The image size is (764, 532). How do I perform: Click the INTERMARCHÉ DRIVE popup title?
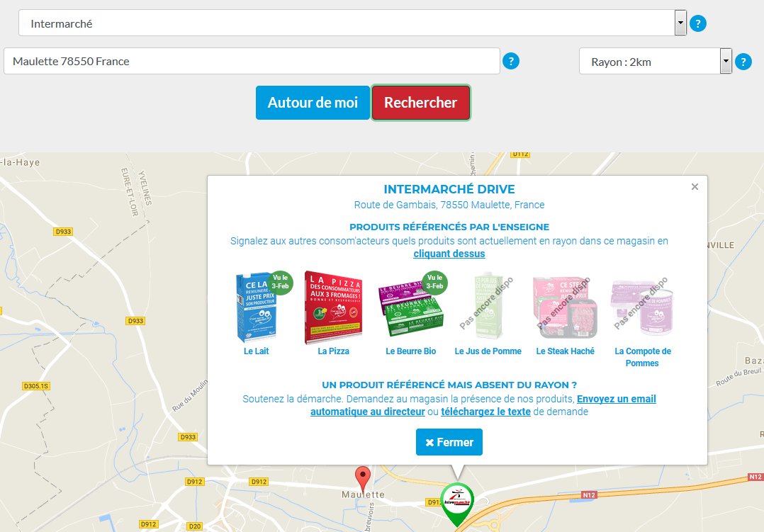click(449, 189)
